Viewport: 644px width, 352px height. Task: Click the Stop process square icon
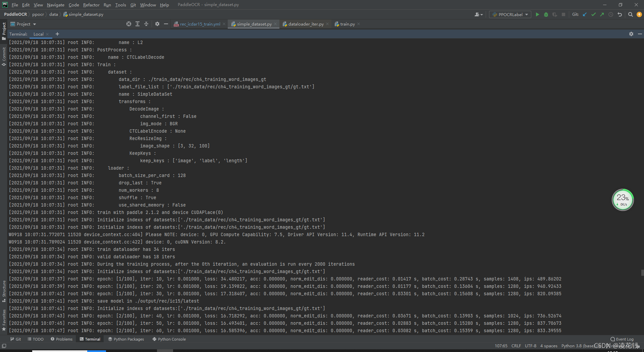click(563, 14)
